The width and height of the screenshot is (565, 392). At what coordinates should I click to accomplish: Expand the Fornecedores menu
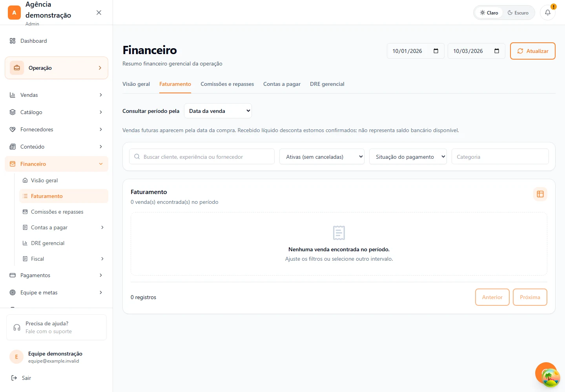pos(56,129)
